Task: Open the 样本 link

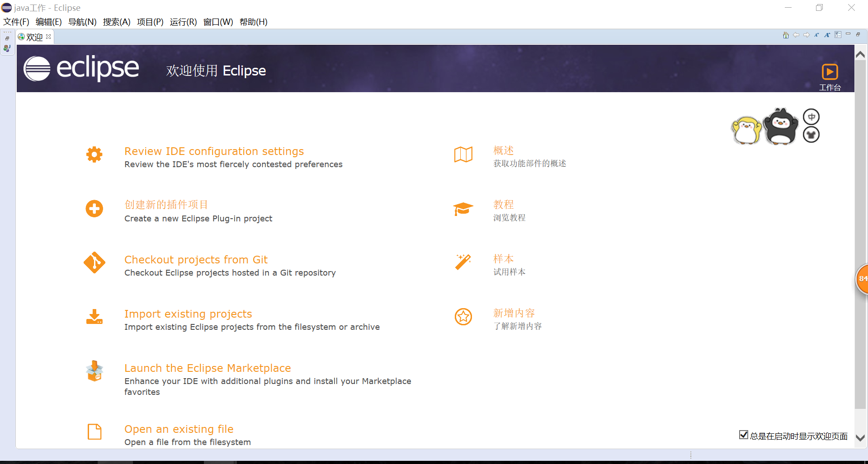Action: tap(504, 259)
